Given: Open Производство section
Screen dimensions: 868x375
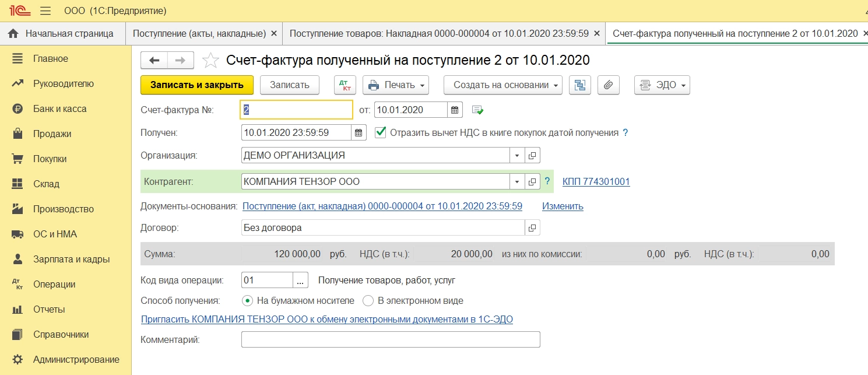Looking at the screenshot, I should click(63, 209).
